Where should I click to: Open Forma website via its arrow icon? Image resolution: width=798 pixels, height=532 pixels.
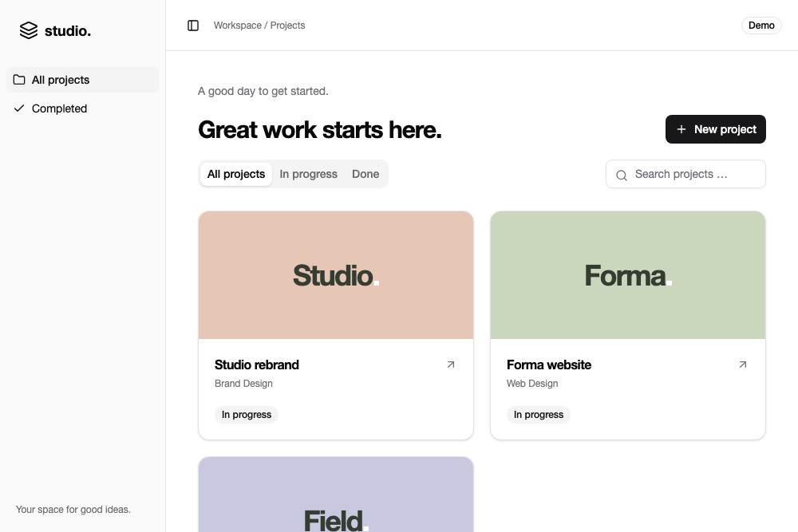click(x=742, y=365)
